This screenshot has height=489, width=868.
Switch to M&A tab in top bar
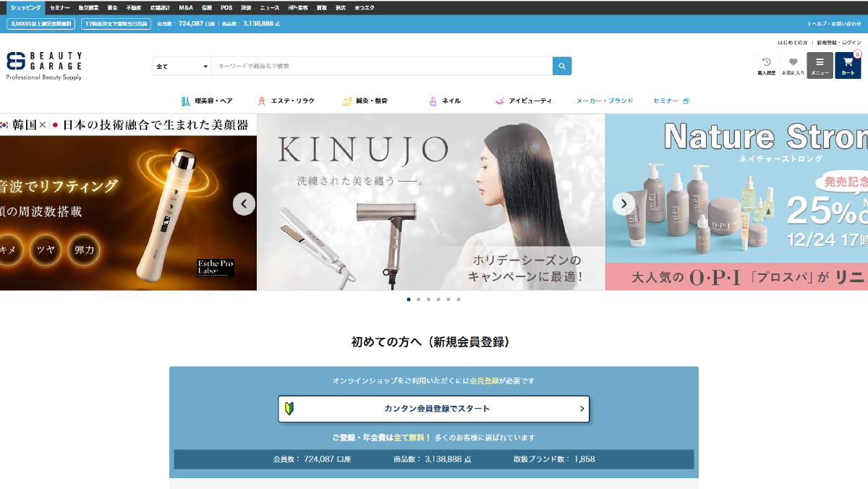pos(186,7)
